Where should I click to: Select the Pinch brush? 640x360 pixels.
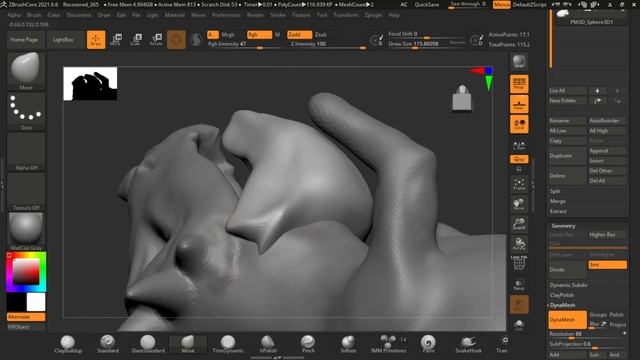308,344
